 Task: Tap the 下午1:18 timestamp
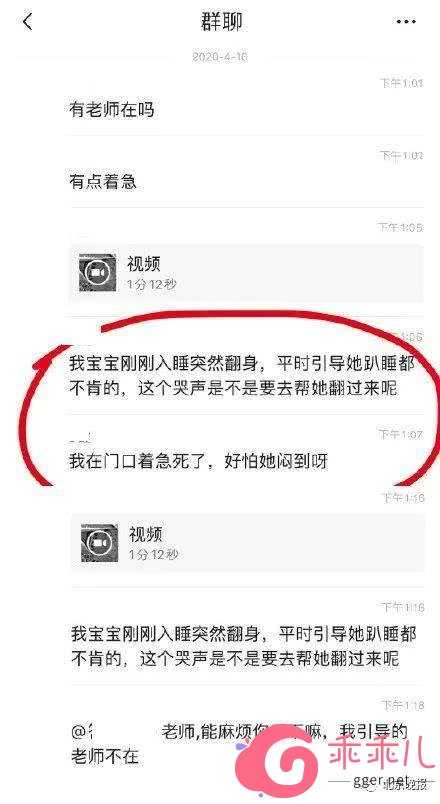tap(402, 705)
